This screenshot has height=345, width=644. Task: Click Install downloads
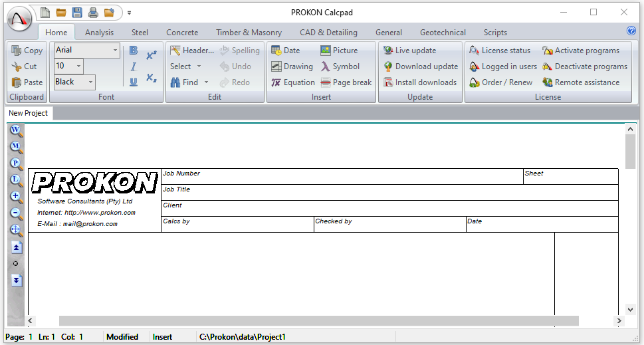pos(420,82)
